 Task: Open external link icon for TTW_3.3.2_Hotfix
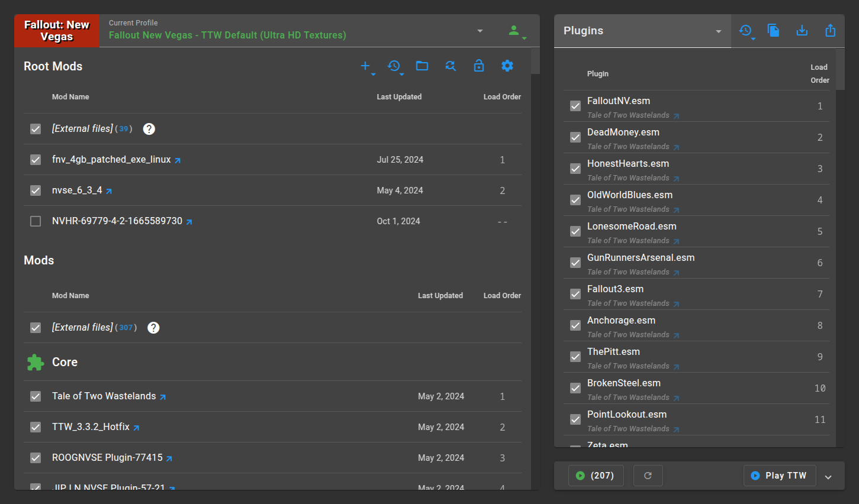136,428
